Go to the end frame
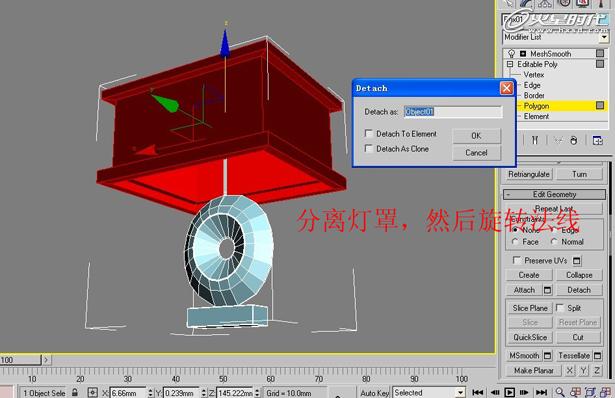 542,392
